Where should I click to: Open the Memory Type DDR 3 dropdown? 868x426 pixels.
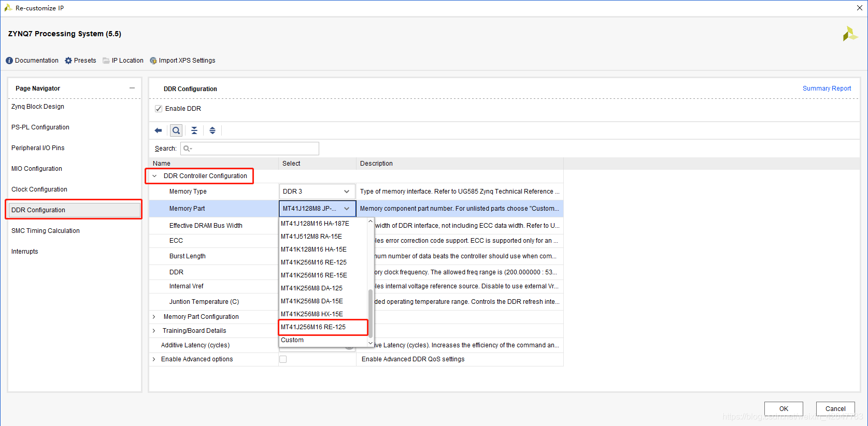pyautogui.click(x=317, y=192)
